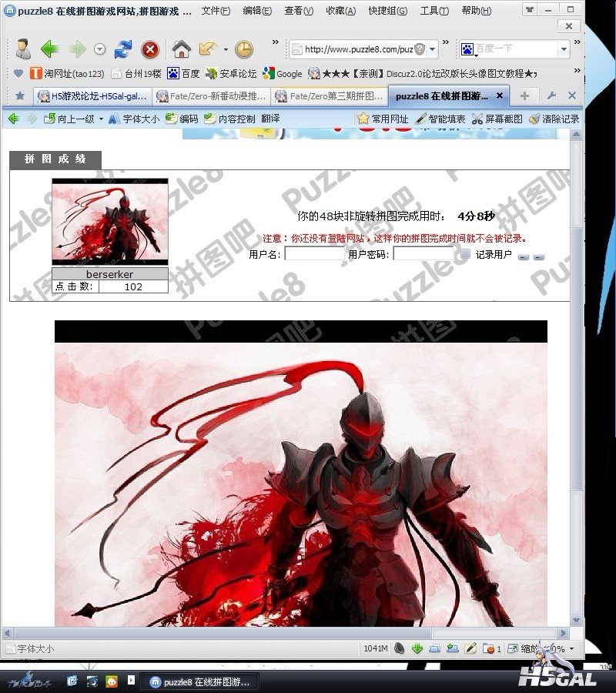
Task: Click the 智能填表 smart form-fill button
Action: point(440,119)
